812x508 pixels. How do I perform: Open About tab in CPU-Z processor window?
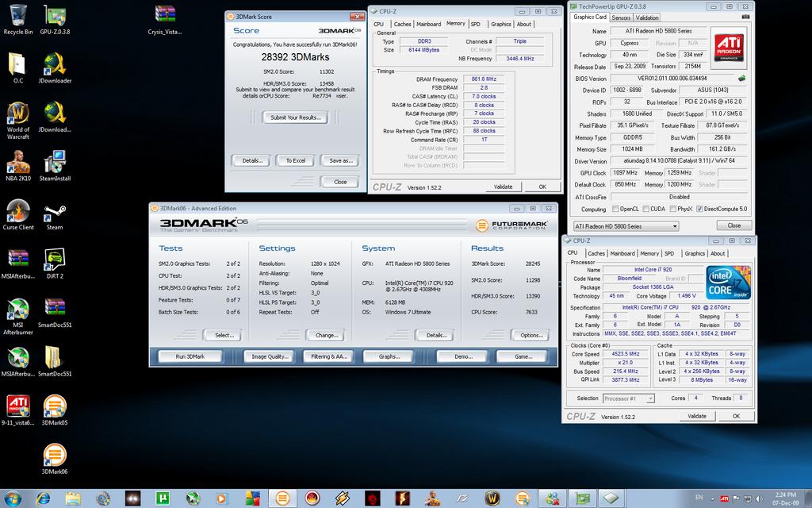click(x=718, y=253)
